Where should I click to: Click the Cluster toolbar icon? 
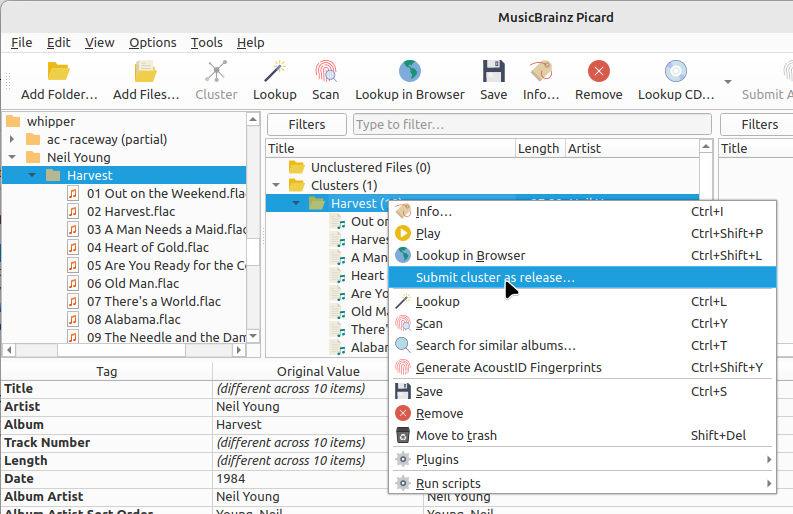216,72
